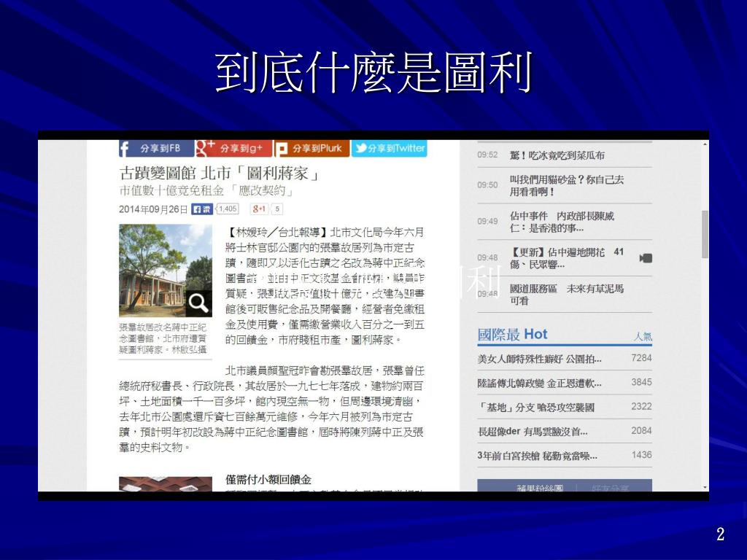Enlarge photo with the magnifier icon

pyautogui.click(x=198, y=303)
